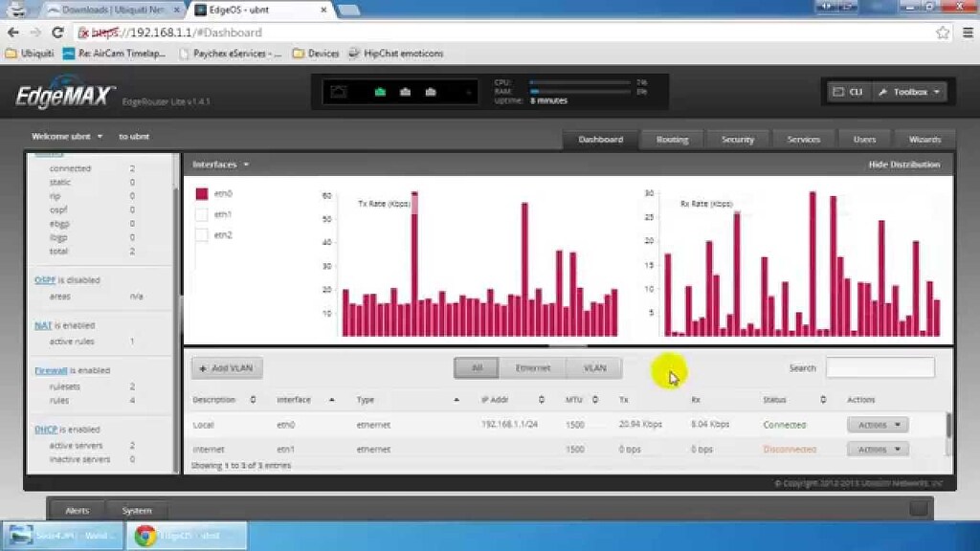This screenshot has height=551, width=980.
Task: Open Actions dropdown for the Local interface
Action: tap(877, 424)
